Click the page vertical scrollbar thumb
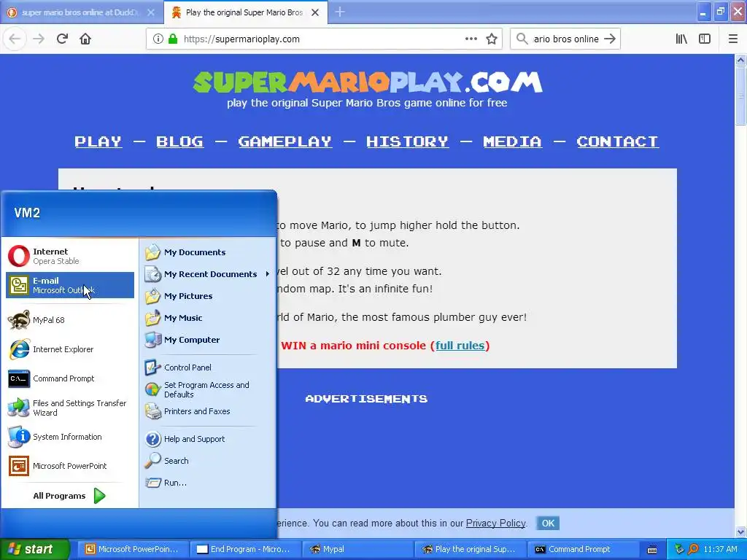This screenshot has height=560, width=747. point(740,96)
